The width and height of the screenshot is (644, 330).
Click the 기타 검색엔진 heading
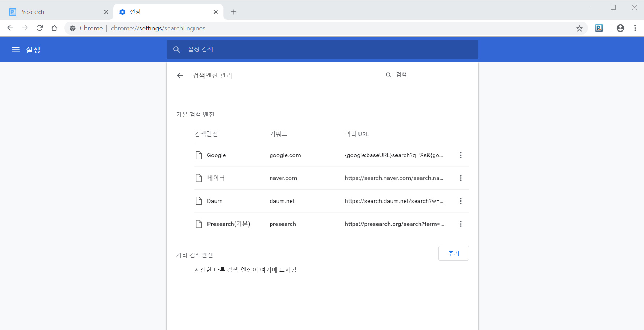pos(194,255)
